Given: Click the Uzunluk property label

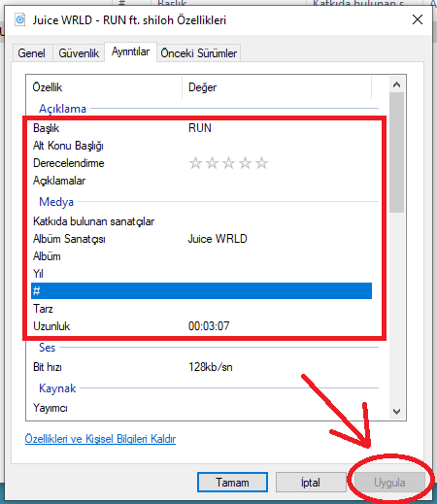Looking at the screenshot, I should pyautogui.click(x=51, y=326).
